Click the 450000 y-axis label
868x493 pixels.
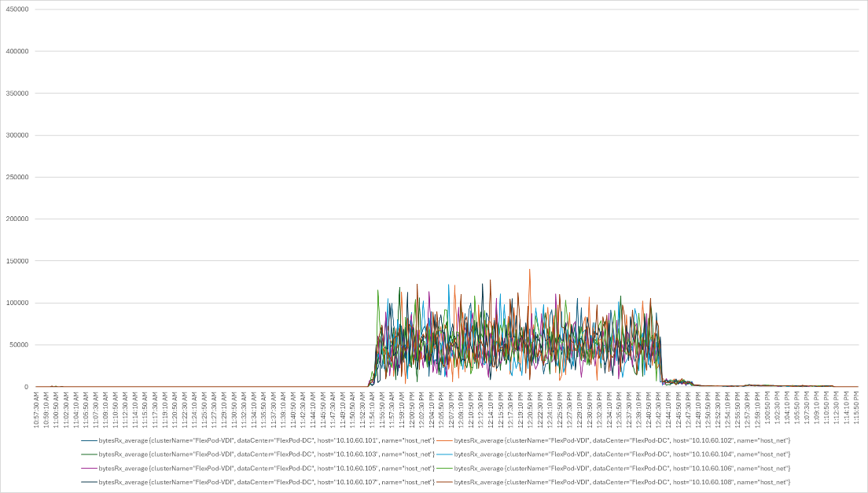click(x=17, y=9)
